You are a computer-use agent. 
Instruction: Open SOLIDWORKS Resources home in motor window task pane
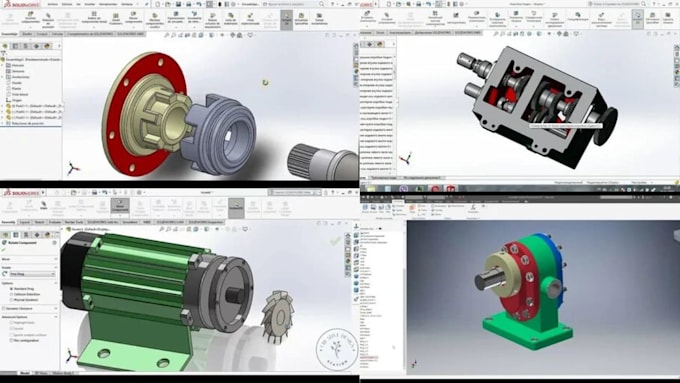(348, 236)
